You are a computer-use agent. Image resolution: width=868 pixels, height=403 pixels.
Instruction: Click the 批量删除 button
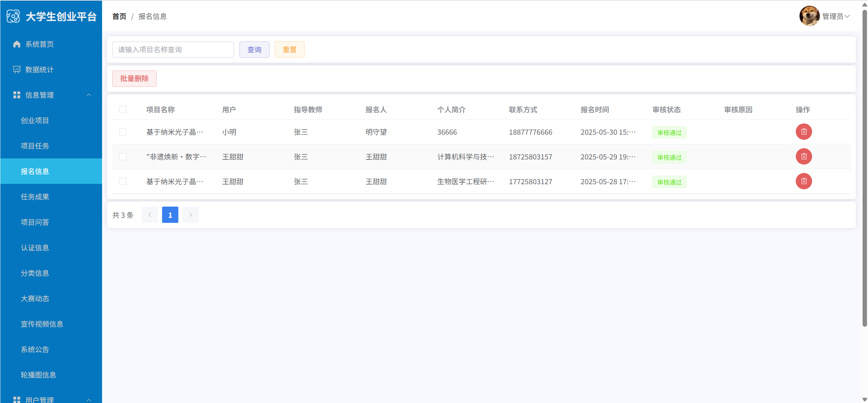[x=134, y=79]
